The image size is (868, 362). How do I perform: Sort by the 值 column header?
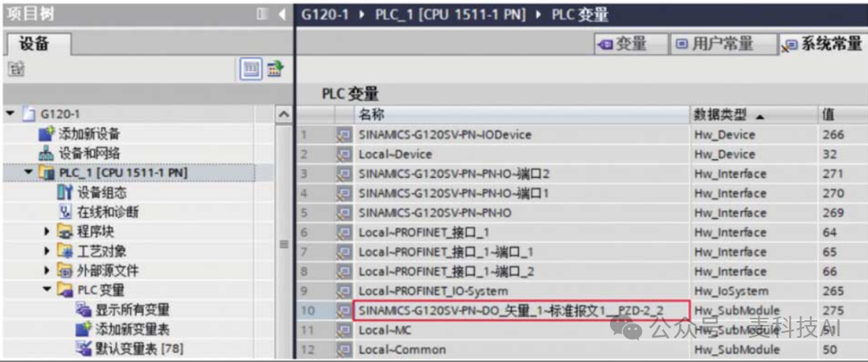[842, 115]
